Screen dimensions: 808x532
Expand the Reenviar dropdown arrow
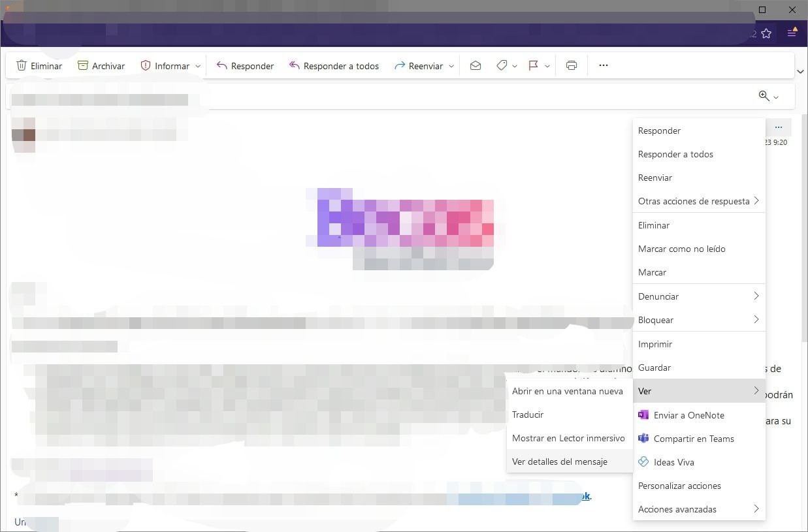click(x=451, y=66)
